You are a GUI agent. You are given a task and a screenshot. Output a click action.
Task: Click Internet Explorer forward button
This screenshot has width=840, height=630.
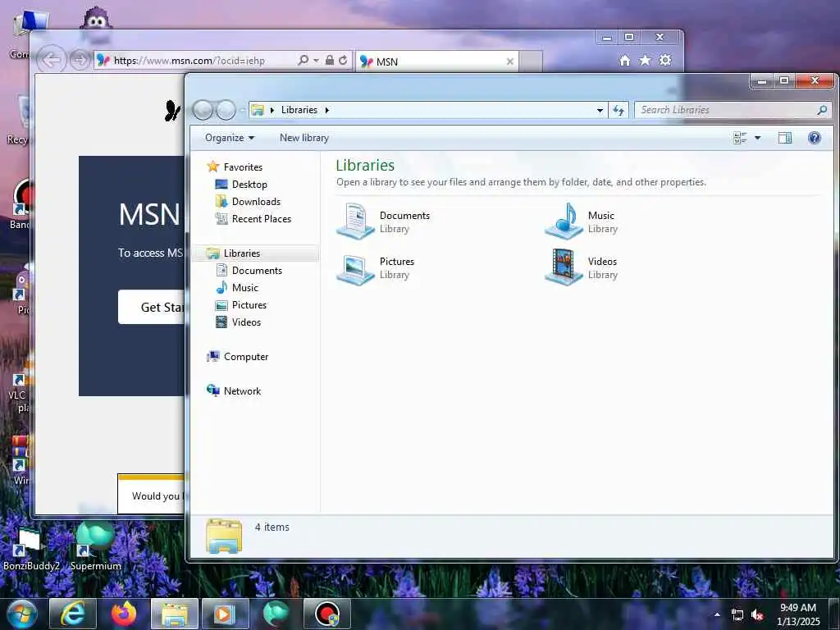[x=80, y=60]
